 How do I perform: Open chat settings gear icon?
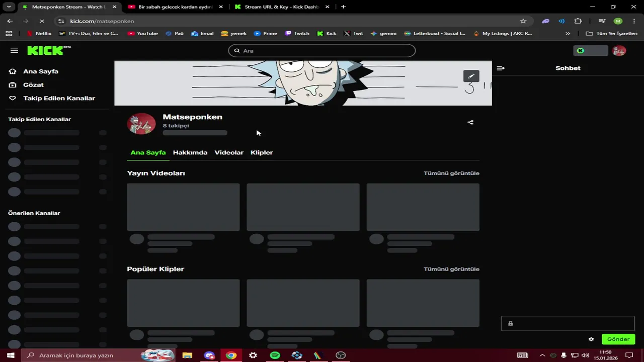tap(591, 339)
